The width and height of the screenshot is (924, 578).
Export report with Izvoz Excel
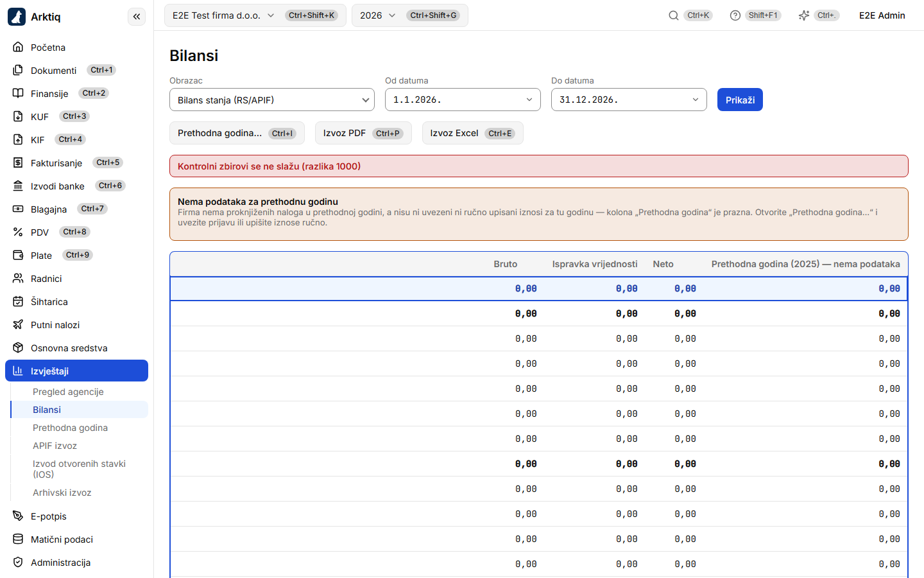pos(473,133)
